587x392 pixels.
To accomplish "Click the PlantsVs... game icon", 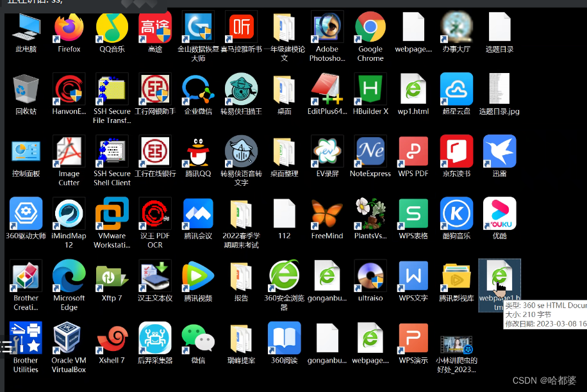I will 370,213.
